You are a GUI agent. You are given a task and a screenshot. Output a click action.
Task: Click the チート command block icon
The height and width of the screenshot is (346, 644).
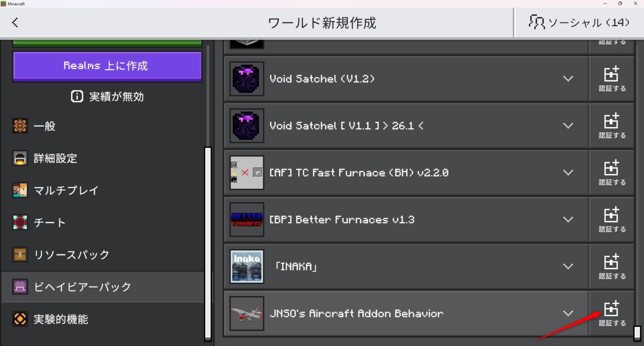tap(20, 223)
